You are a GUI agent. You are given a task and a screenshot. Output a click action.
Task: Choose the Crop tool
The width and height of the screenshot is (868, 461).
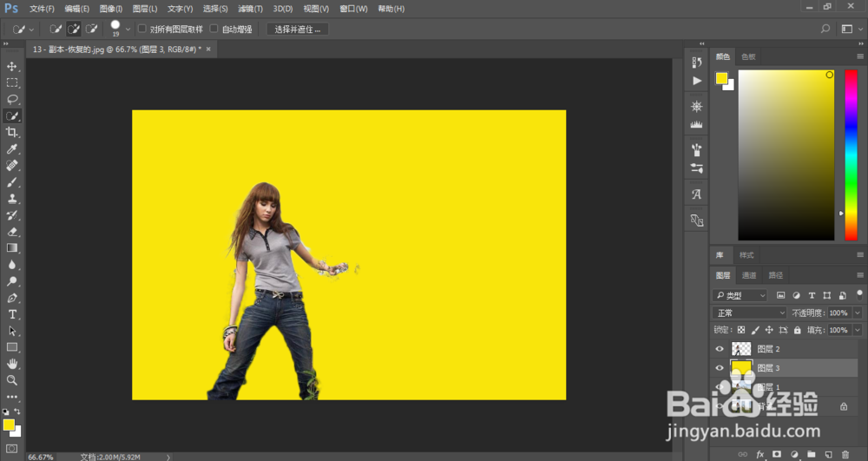point(12,132)
